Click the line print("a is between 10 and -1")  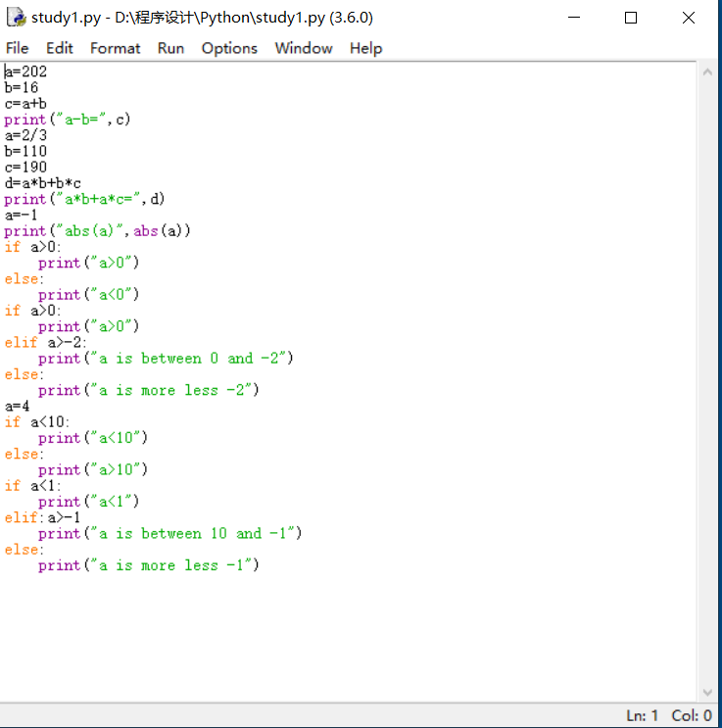(169, 533)
